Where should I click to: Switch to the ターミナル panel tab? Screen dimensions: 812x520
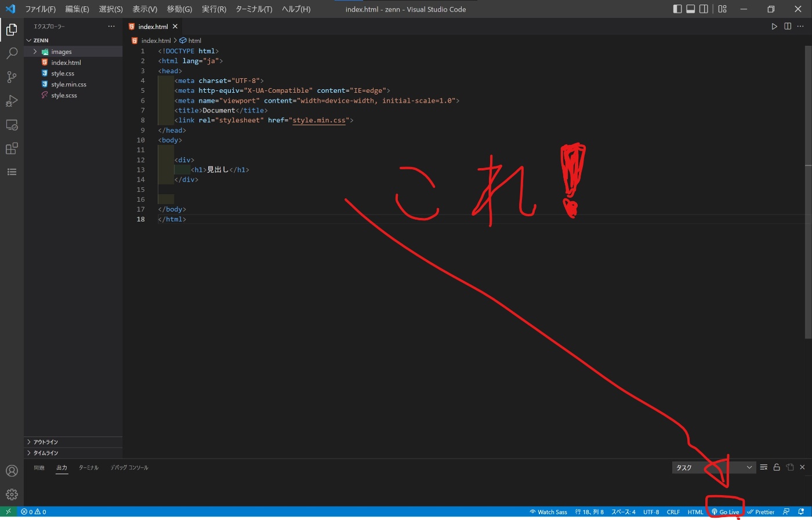coord(89,468)
